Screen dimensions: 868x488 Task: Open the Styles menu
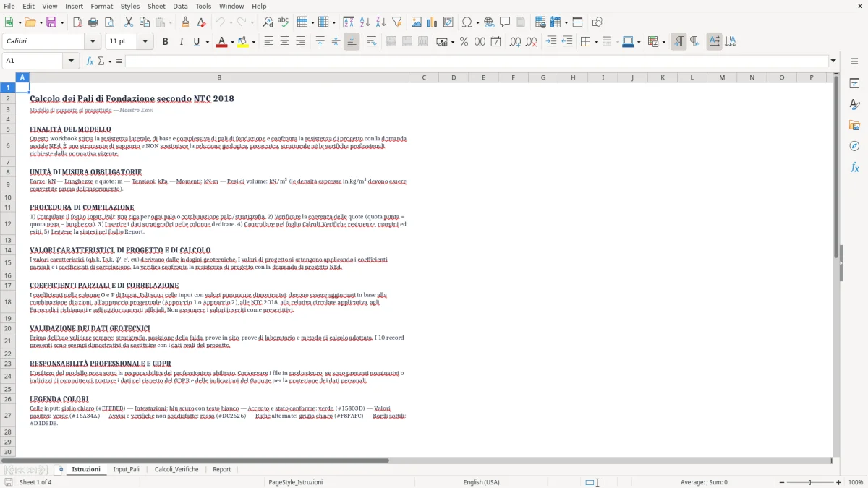tap(130, 6)
